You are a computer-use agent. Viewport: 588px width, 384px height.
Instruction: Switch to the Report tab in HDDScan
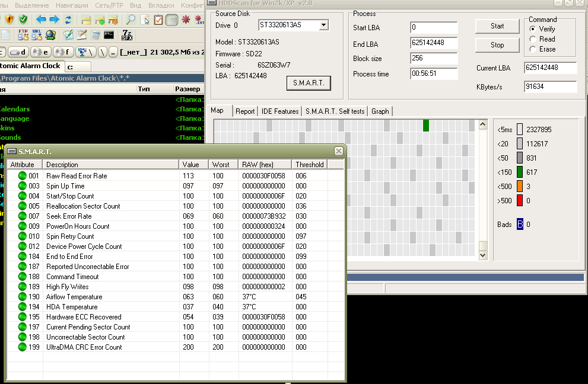pyautogui.click(x=245, y=111)
